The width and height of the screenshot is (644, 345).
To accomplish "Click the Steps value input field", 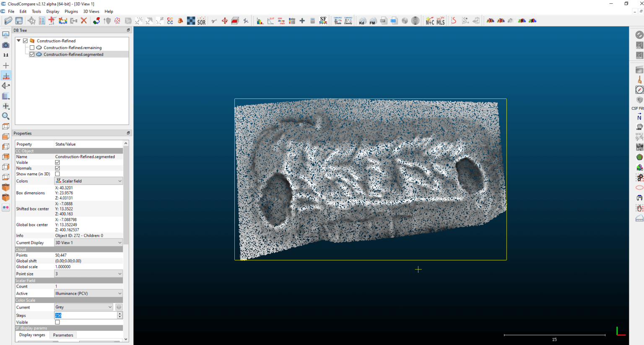I will (86, 315).
